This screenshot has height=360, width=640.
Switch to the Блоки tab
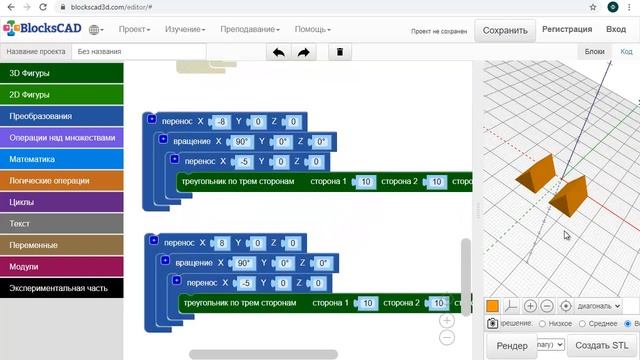[x=594, y=52]
